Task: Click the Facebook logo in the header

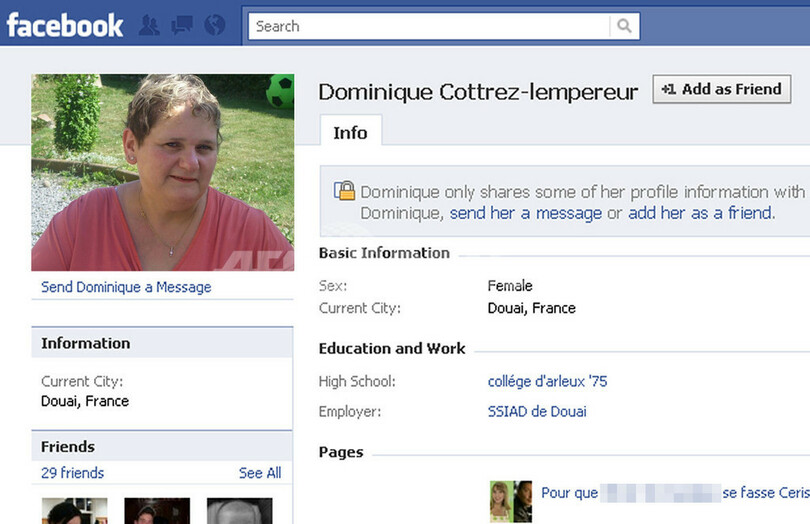Action: [65, 25]
